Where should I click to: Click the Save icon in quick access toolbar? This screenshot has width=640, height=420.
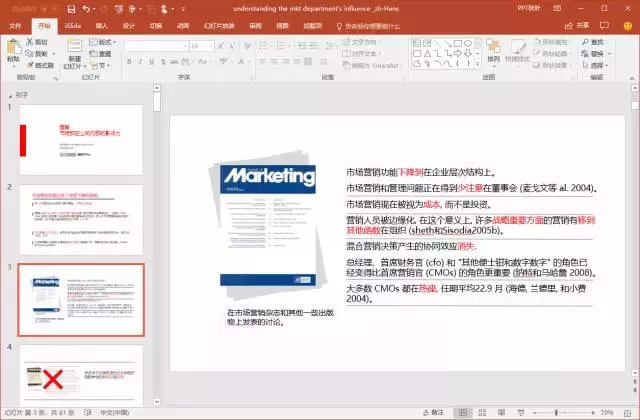71,9
